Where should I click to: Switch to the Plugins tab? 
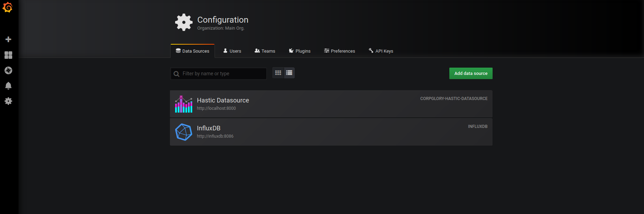[300, 51]
